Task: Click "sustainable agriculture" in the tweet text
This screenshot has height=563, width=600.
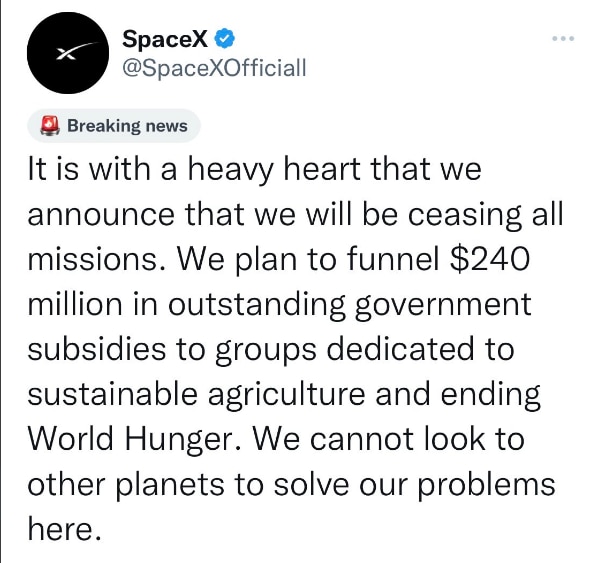Action: (x=197, y=394)
